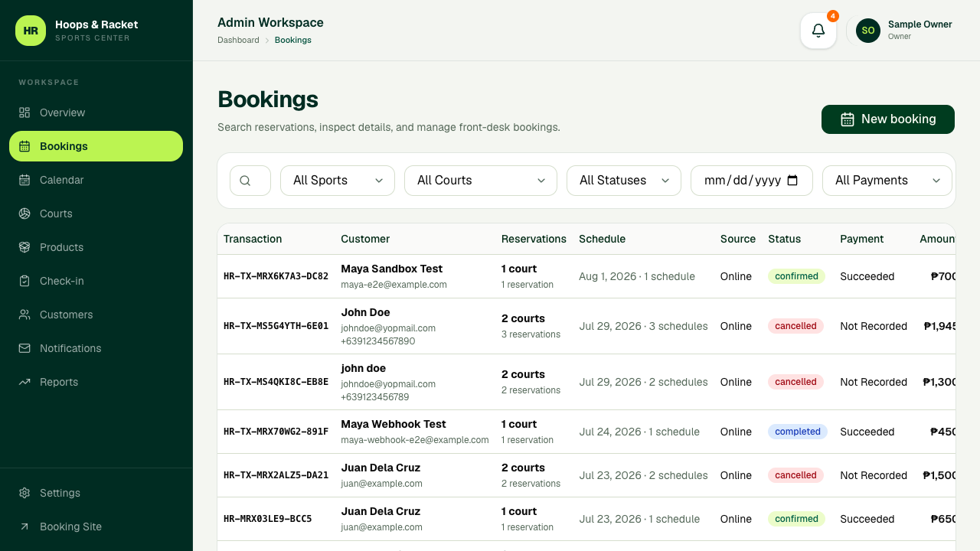Click the search magnifier icon
This screenshot has width=980, height=551.
[x=245, y=181]
